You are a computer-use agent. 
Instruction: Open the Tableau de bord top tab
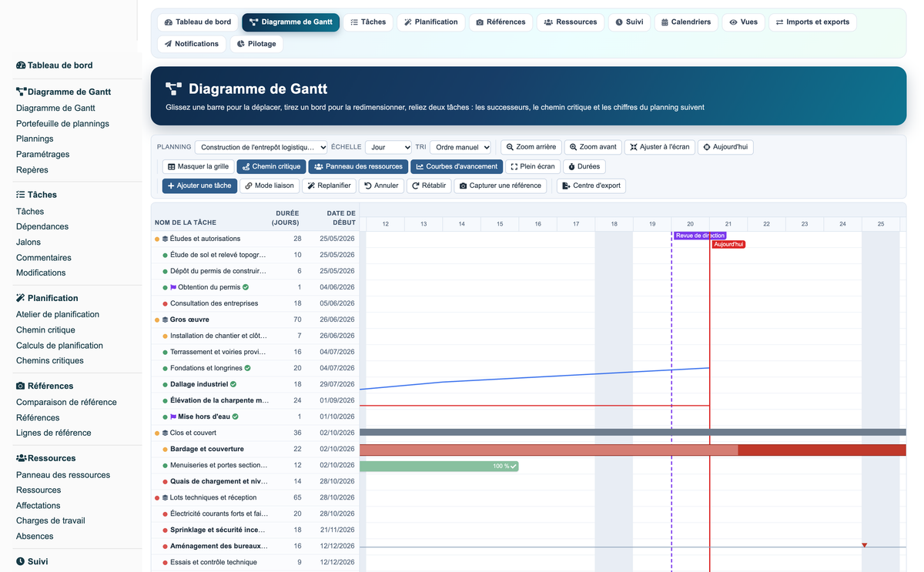198,22
